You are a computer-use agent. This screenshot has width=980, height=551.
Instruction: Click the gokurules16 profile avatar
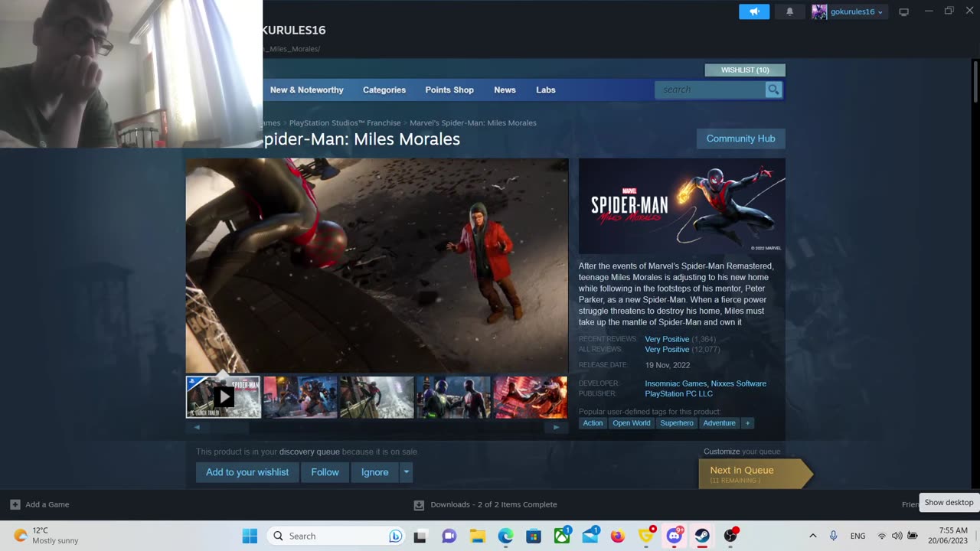pyautogui.click(x=819, y=11)
